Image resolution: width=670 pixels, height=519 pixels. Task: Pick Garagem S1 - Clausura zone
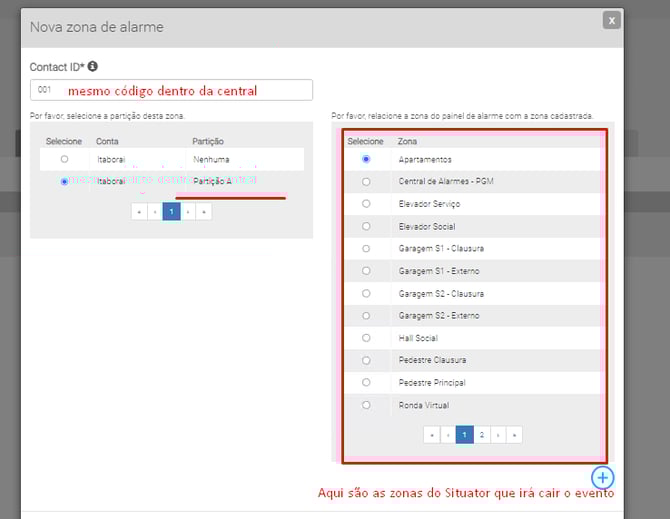pos(366,248)
